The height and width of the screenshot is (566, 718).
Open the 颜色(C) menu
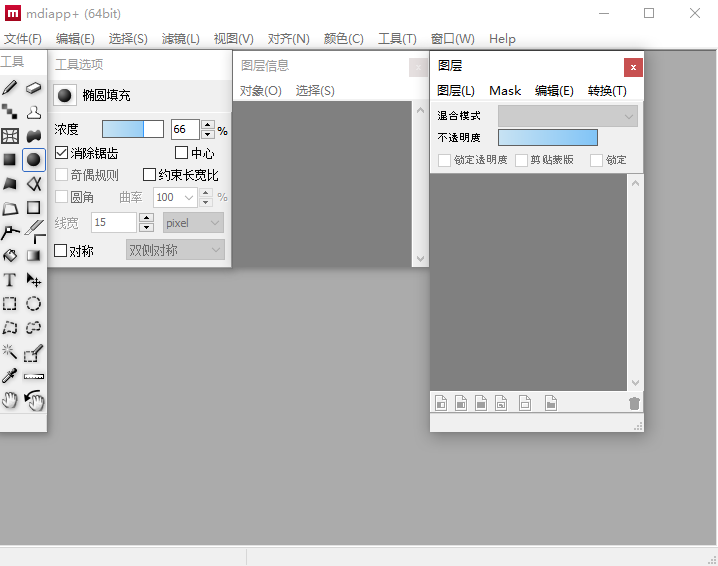(x=343, y=39)
